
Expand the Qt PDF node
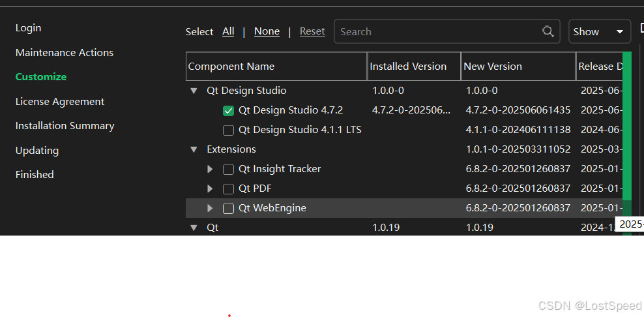click(x=210, y=189)
